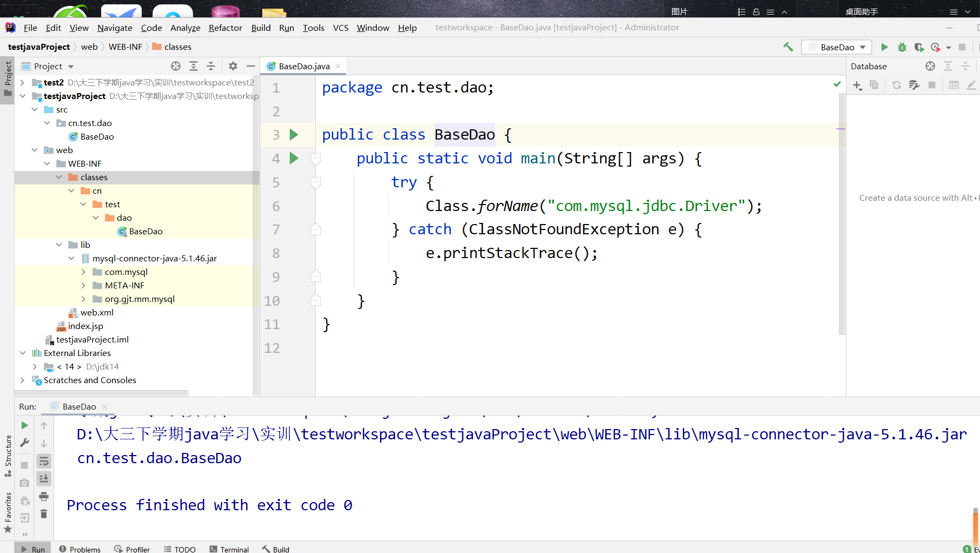This screenshot has width=980, height=553.
Task: Click the Profile run icon in toolbar
Action: pyautogui.click(x=936, y=47)
